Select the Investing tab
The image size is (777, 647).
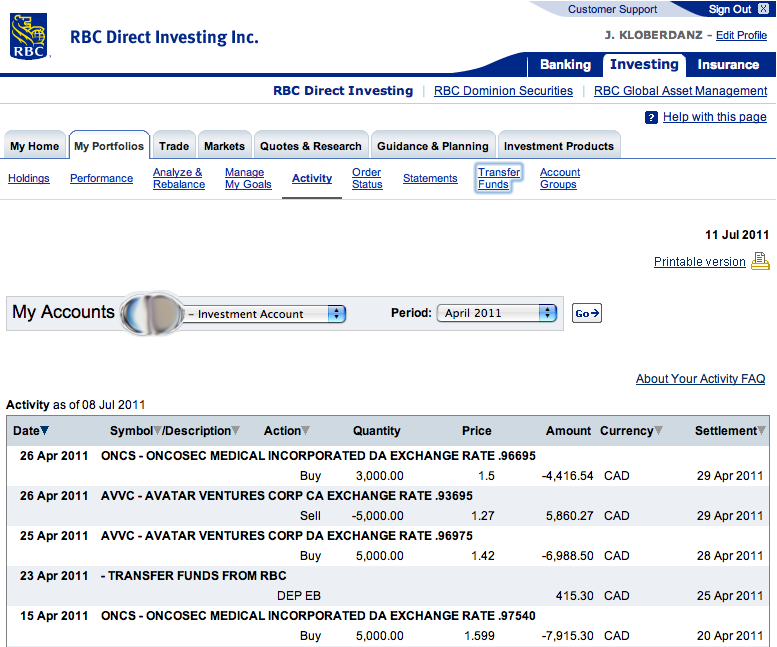644,64
